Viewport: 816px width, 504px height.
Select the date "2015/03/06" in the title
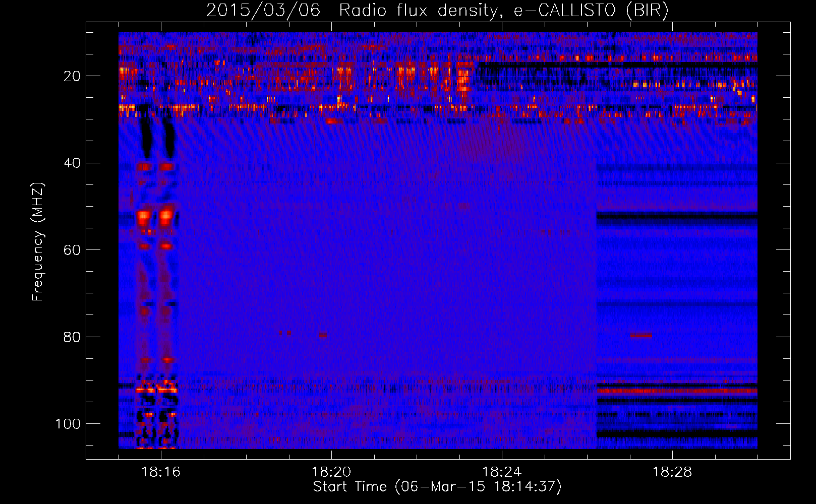point(263,10)
